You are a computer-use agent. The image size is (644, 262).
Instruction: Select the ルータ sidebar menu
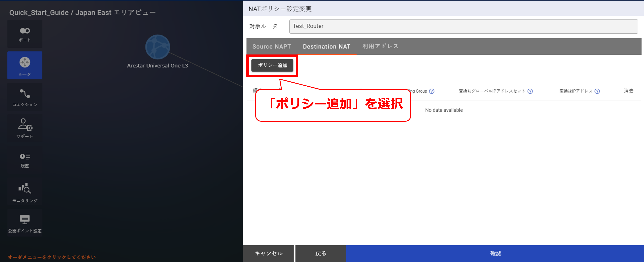25,66
